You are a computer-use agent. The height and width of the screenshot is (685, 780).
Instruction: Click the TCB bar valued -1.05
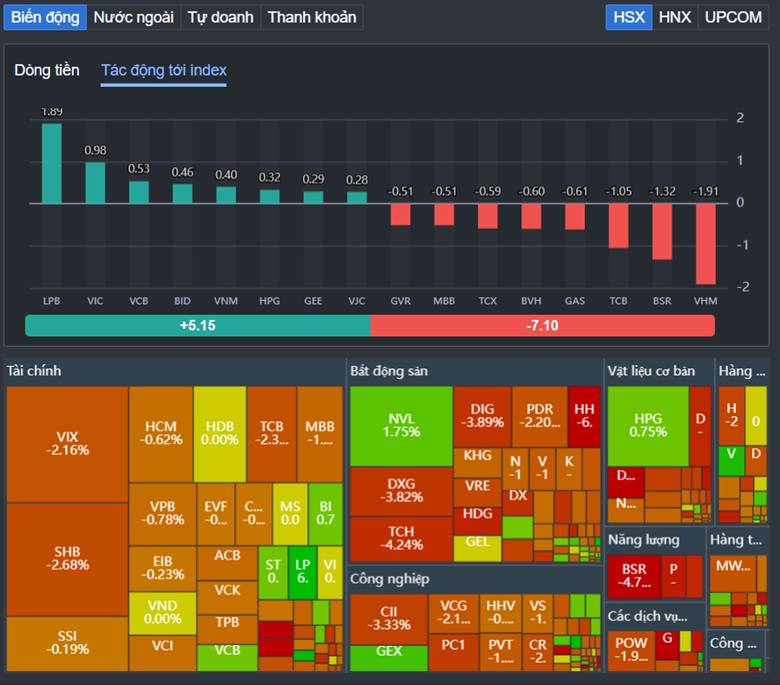tap(618, 225)
